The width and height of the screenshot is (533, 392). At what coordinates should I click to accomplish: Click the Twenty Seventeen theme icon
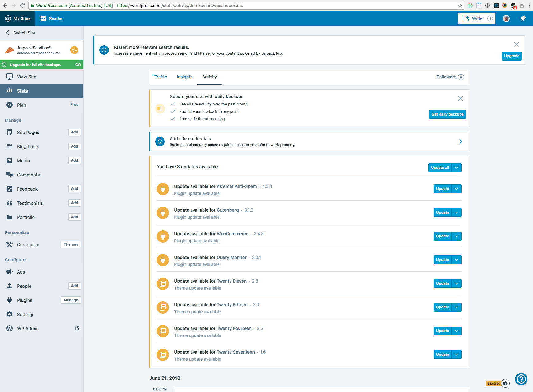[x=163, y=355]
